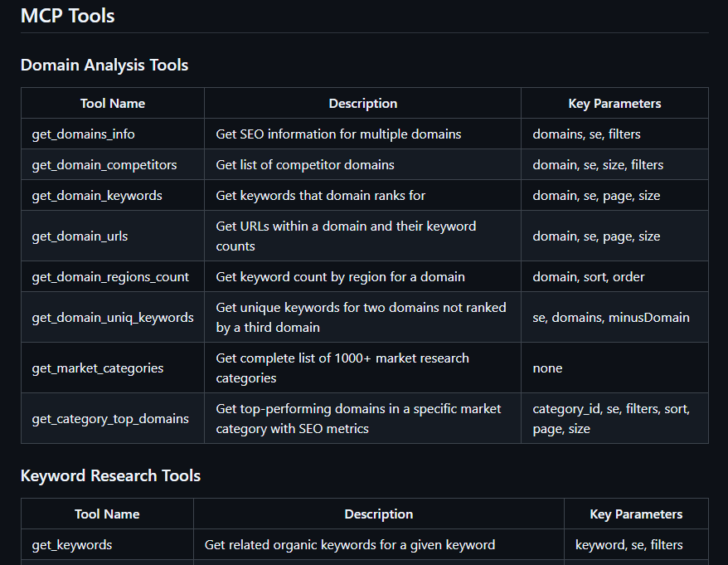This screenshot has width=728, height=565.
Task: Click the Keyword Research Tools heading
Action: click(x=110, y=475)
